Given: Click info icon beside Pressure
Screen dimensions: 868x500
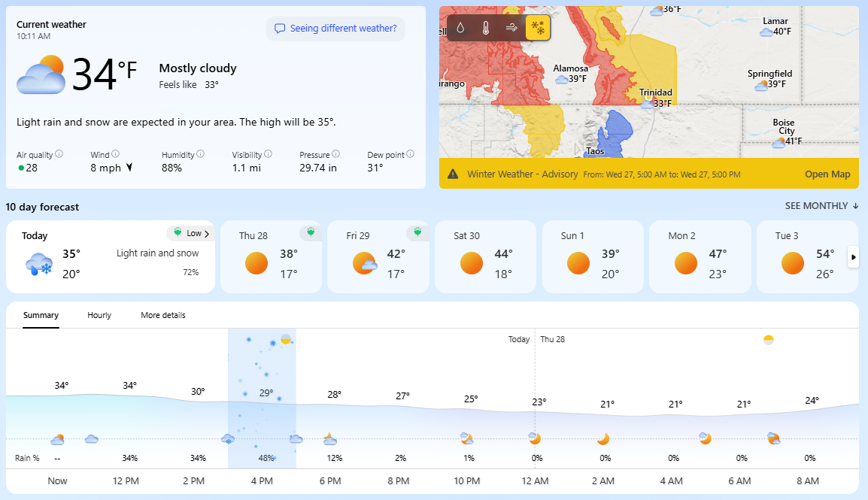Looking at the screenshot, I should (335, 154).
